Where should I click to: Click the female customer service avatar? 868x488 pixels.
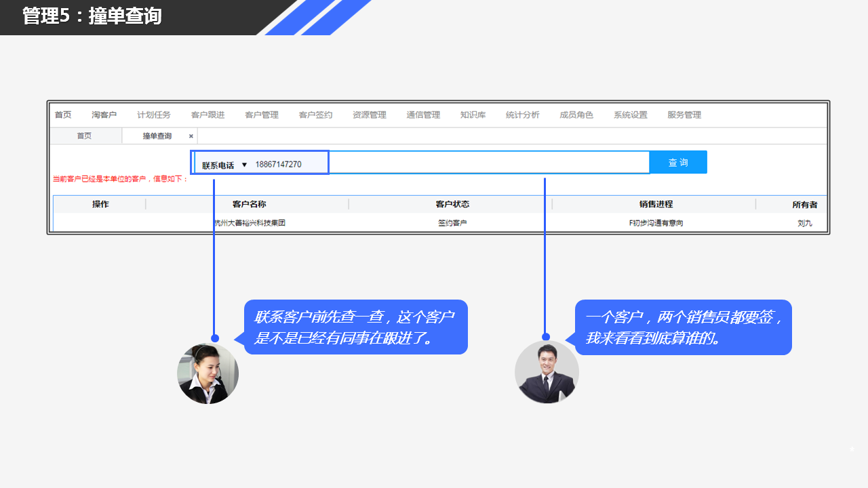[x=208, y=373]
